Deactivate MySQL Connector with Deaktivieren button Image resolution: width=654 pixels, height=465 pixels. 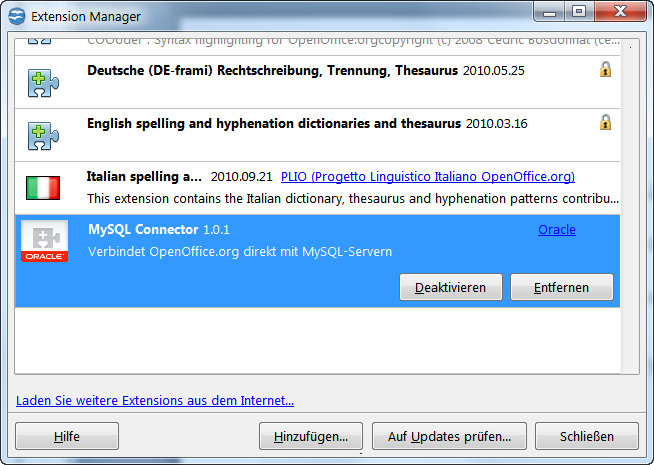[450, 287]
